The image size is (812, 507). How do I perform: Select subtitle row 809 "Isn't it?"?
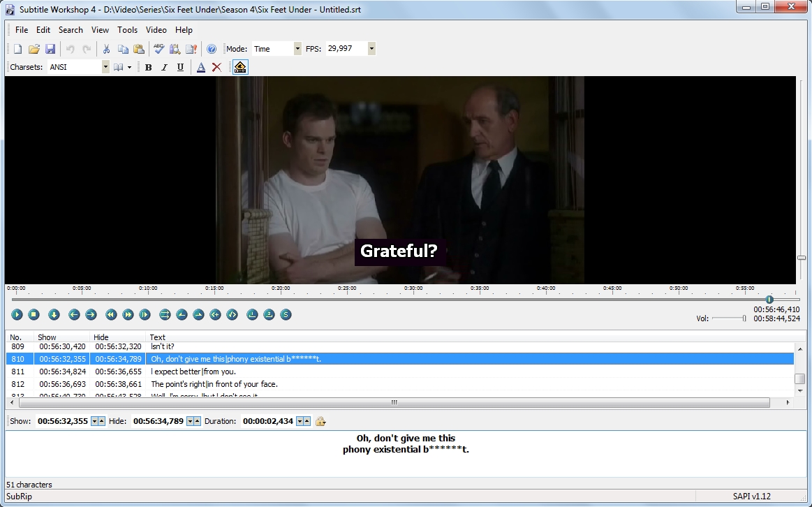click(x=400, y=346)
